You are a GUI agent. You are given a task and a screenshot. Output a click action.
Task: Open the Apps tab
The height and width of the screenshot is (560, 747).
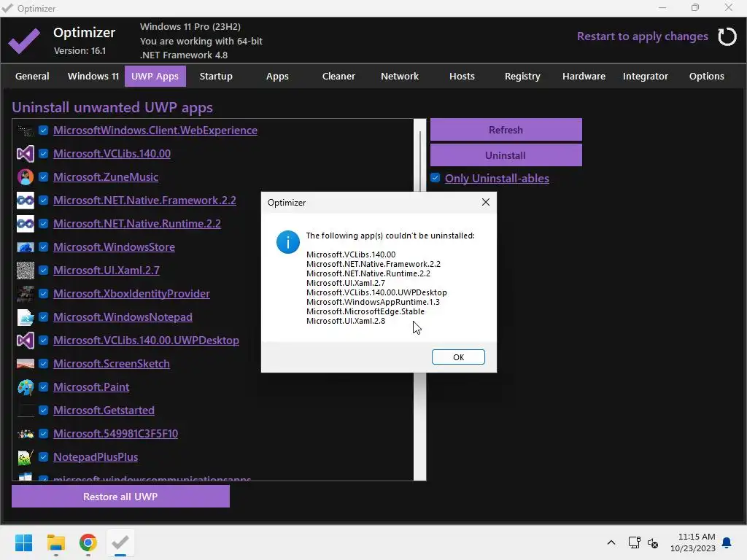(x=277, y=76)
